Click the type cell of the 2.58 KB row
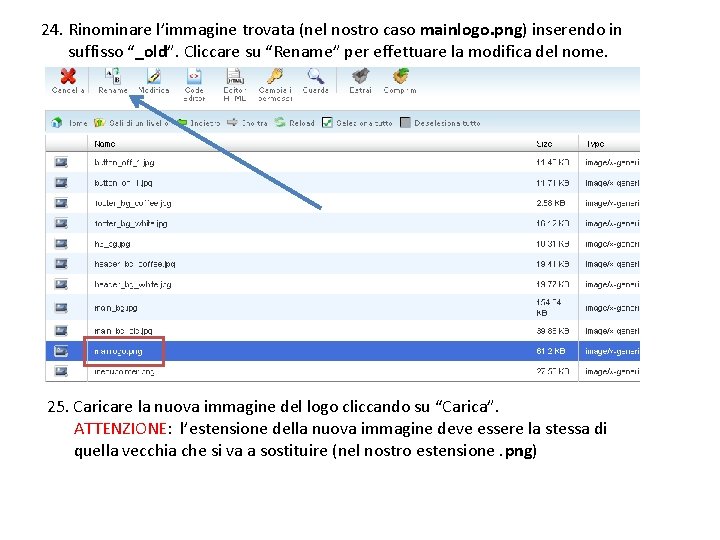Viewport: 720px width, 540px height. (x=612, y=203)
